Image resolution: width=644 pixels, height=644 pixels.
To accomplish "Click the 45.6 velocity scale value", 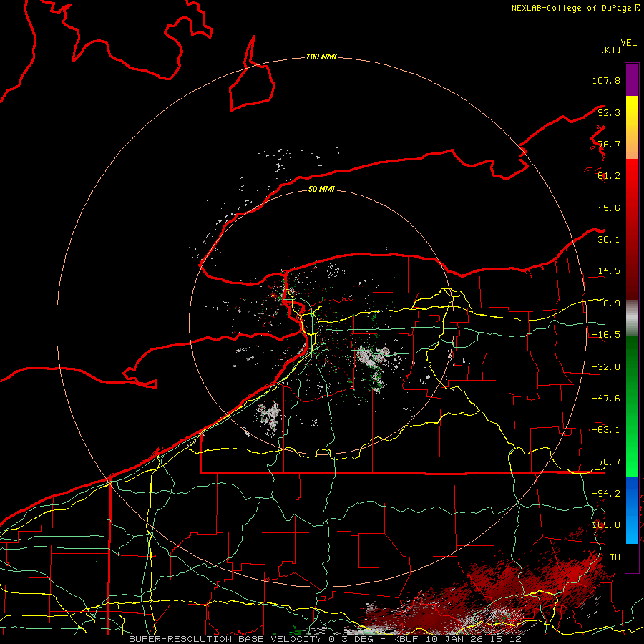I will pyautogui.click(x=609, y=208).
